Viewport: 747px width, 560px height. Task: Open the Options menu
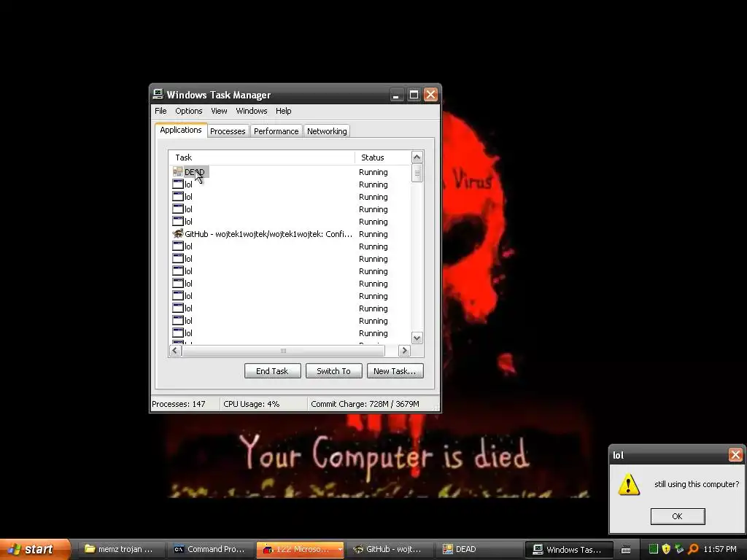point(189,111)
